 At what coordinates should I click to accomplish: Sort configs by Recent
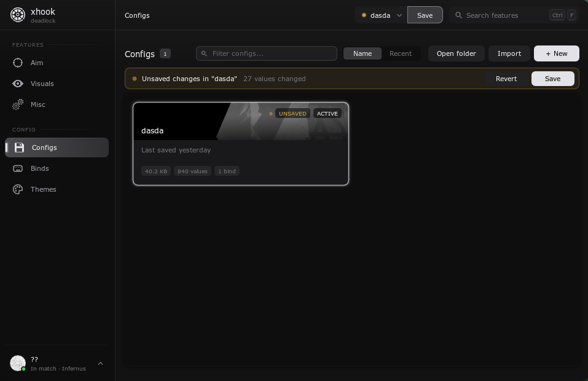click(x=400, y=53)
